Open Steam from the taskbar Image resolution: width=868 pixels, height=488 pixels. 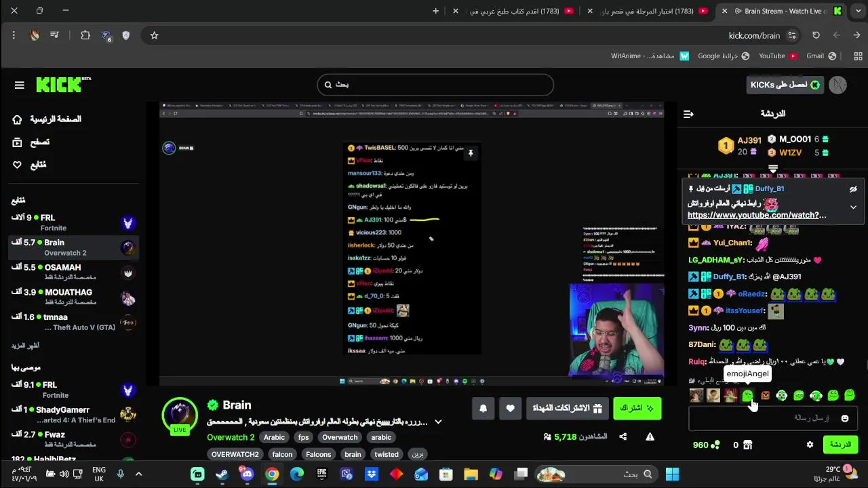pos(222,474)
